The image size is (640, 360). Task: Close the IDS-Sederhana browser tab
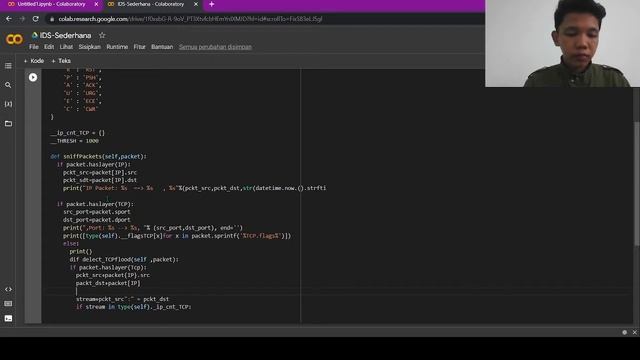tap(196, 4)
